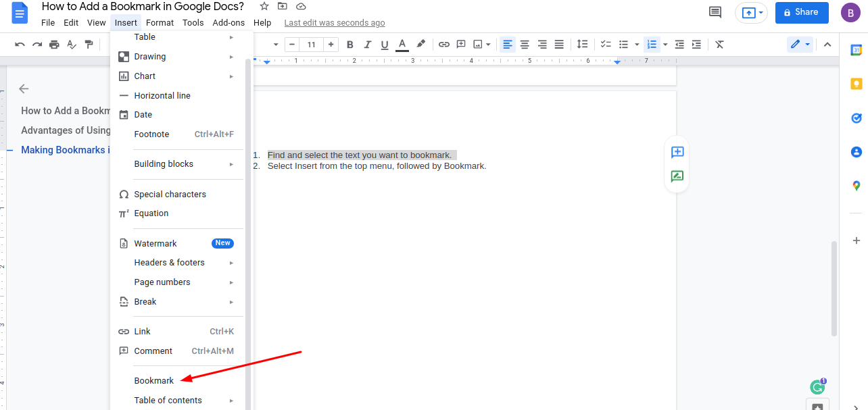Image resolution: width=868 pixels, height=410 pixels.
Task: Run spelling and grammar check
Action: pyautogui.click(x=72, y=45)
